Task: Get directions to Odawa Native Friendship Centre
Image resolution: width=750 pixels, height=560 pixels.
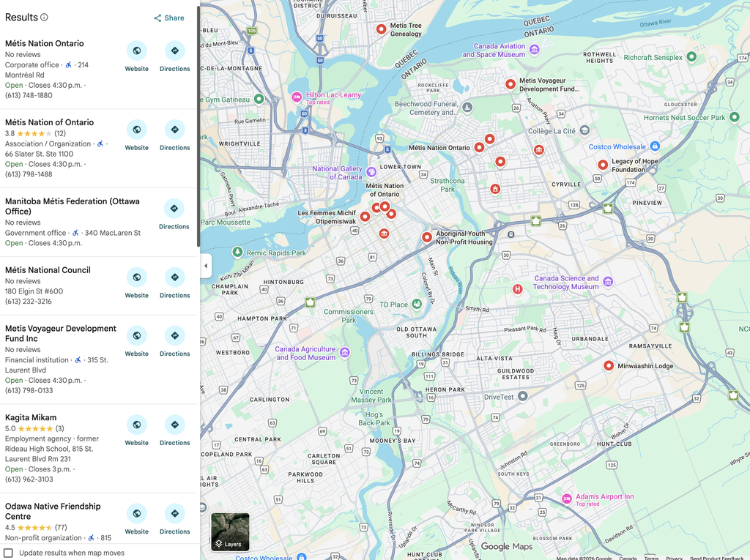Action: (x=174, y=514)
